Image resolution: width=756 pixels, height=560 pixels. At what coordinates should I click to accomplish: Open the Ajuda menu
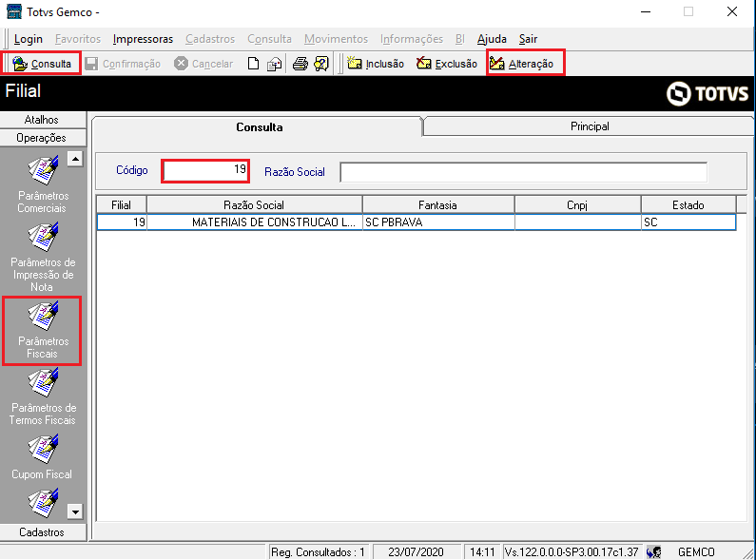[492, 39]
